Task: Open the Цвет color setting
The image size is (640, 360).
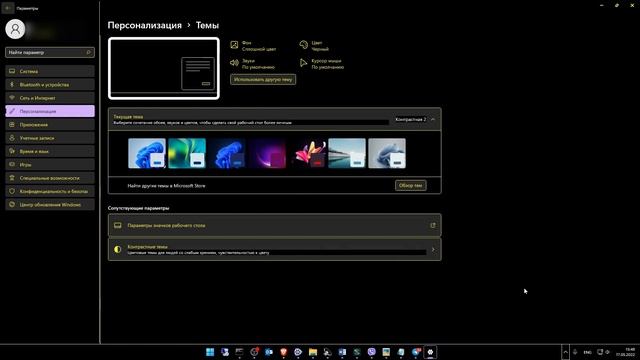Action: click(314, 45)
